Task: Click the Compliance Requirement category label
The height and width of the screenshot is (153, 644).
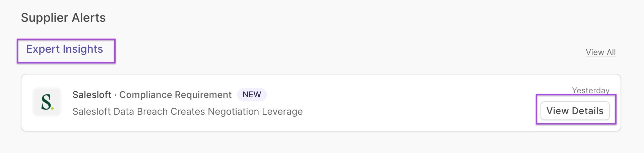Action: tap(175, 95)
